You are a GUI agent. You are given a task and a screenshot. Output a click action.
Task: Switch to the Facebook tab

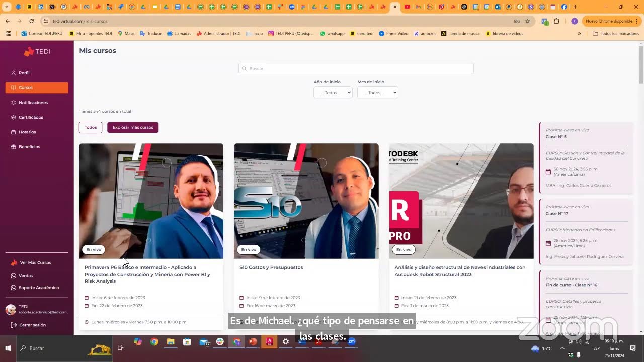point(564,7)
